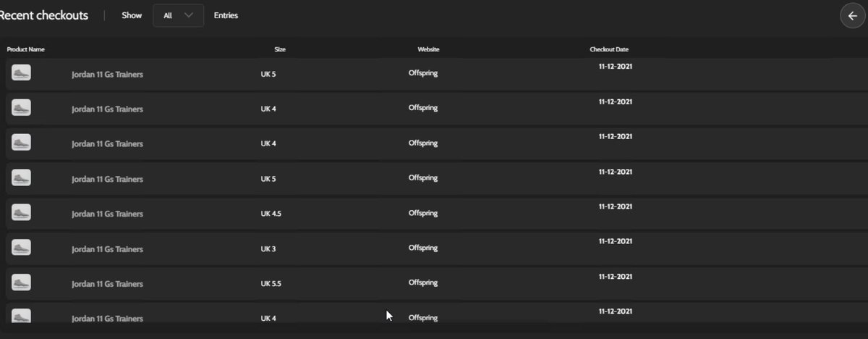Click the UK 4.5 size cell
Viewport: 868px width, 339px height.
pyautogui.click(x=271, y=214)
